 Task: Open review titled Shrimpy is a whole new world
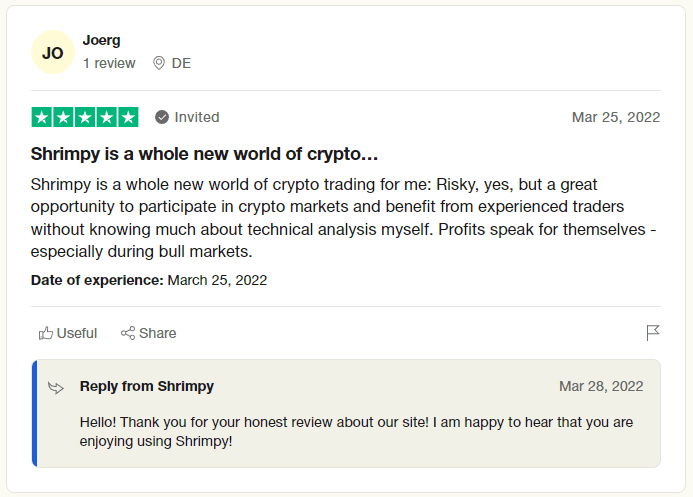(204, 154)
